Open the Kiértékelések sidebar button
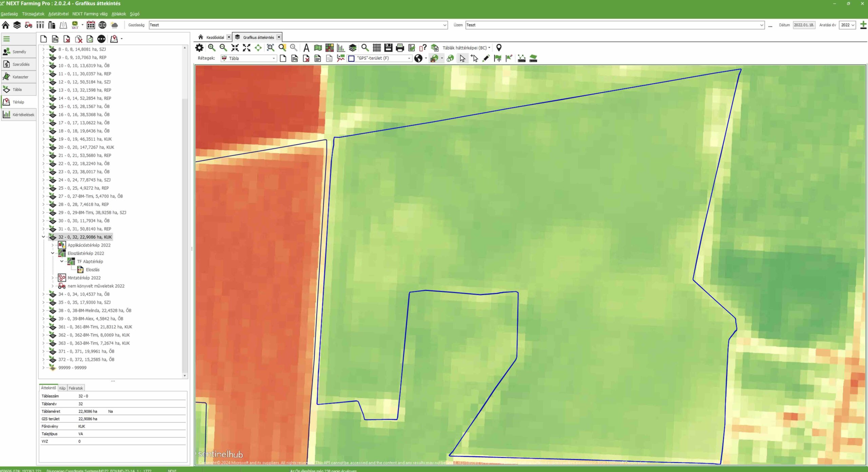 click(19, 115)
